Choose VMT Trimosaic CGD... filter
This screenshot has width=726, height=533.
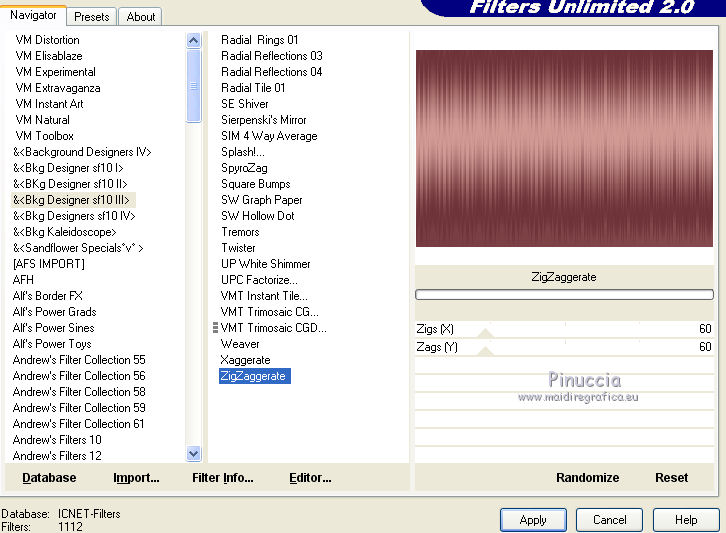click(273, 327)
